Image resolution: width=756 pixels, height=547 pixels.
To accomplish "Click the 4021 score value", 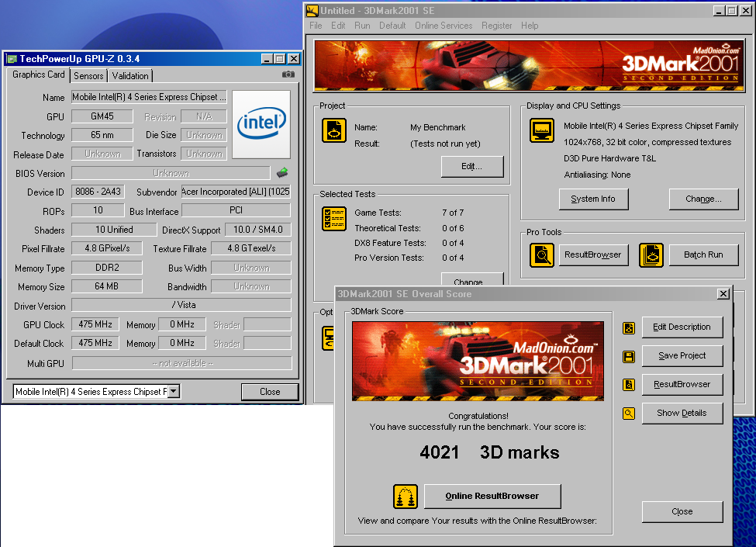I will [x=439, y=452].
